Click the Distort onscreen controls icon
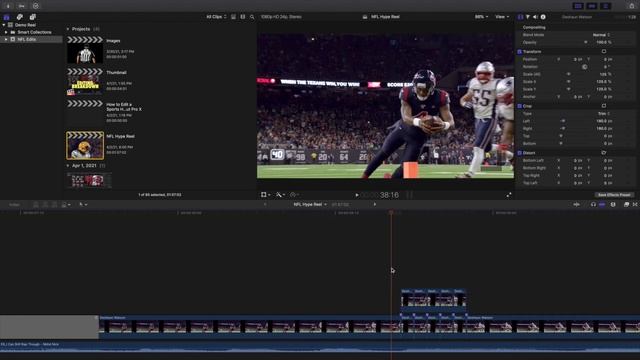640x360 pixels. pos(604,153)
